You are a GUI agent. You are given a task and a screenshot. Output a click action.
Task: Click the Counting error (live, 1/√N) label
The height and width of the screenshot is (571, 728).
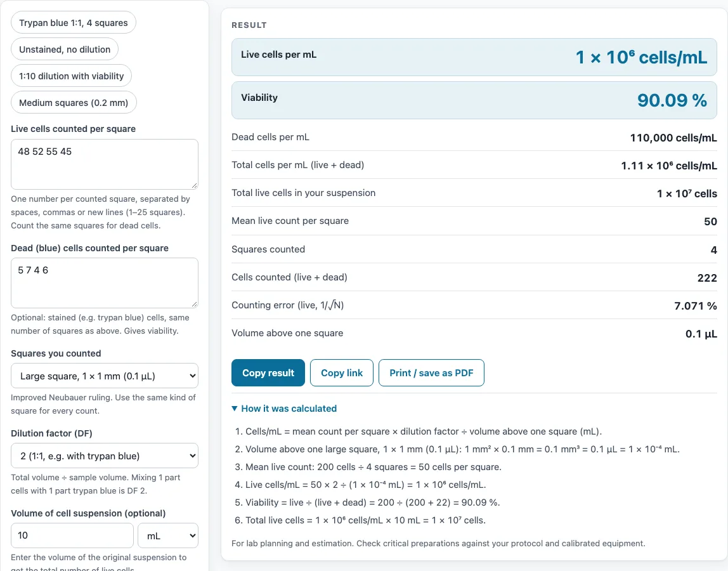(287, 305)
